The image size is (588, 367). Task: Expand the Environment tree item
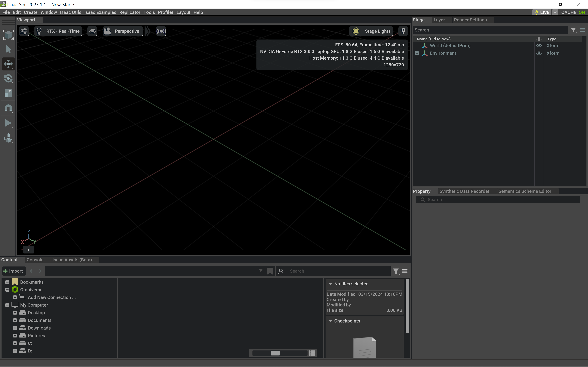417,53
